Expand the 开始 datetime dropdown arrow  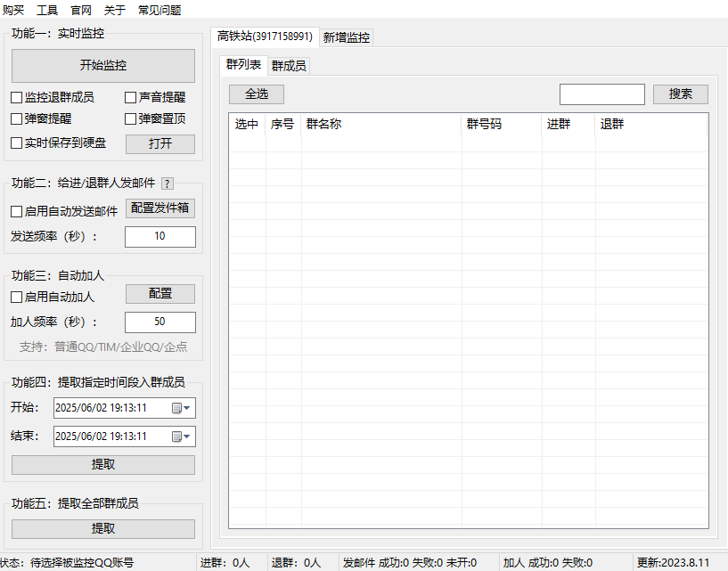[188, 408]
